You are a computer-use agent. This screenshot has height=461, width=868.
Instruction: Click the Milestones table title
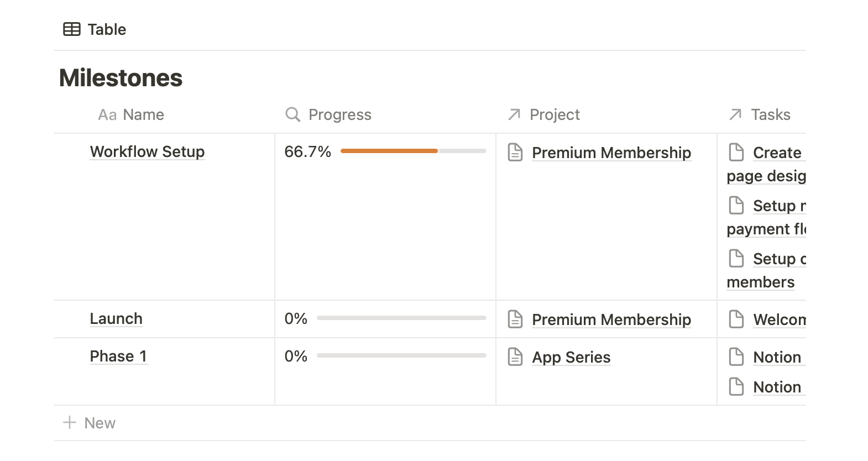[x=121, y=78]
